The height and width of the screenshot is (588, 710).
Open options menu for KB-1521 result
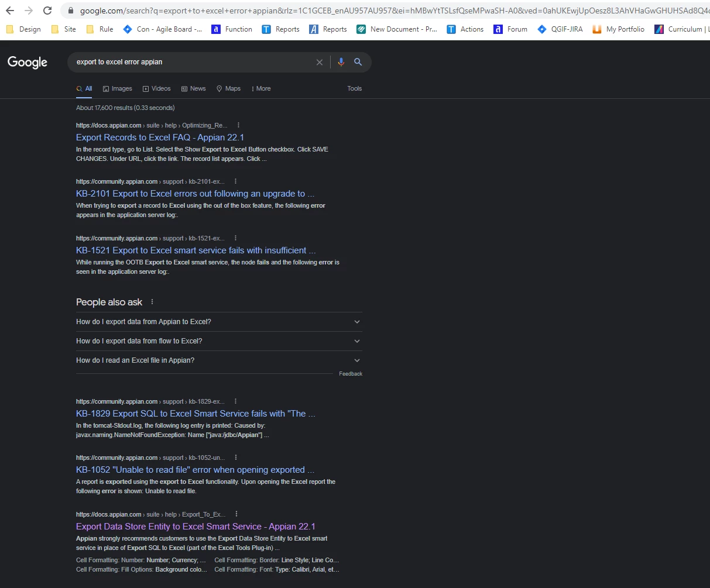pos(235,238)
